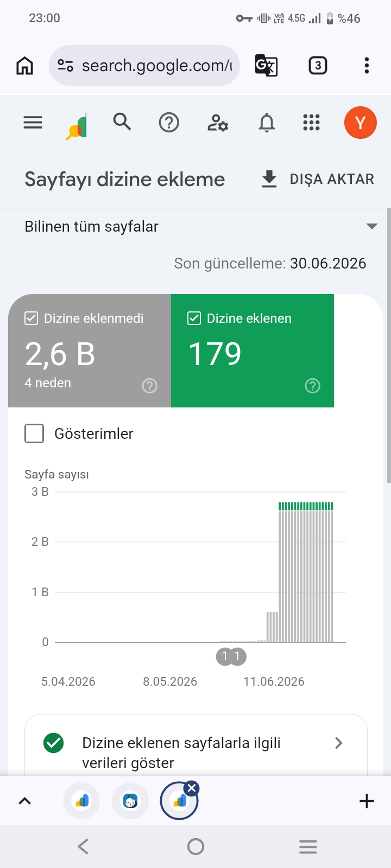Toggle the Dizine eklenen checkbox

[x=194, y=318]
